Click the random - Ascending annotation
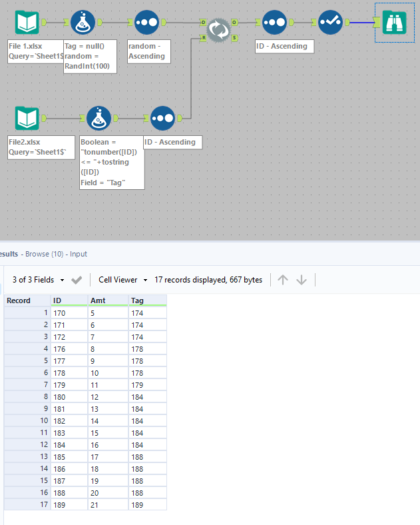The image size is (420, 525). coord(149,51)
